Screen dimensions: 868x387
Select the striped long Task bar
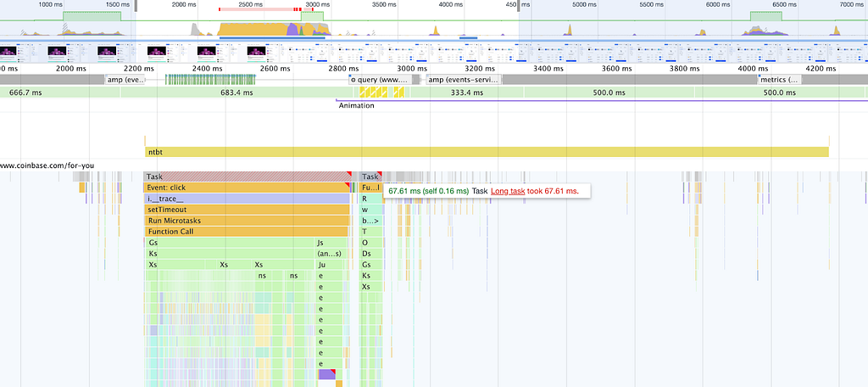coord(248,177)
